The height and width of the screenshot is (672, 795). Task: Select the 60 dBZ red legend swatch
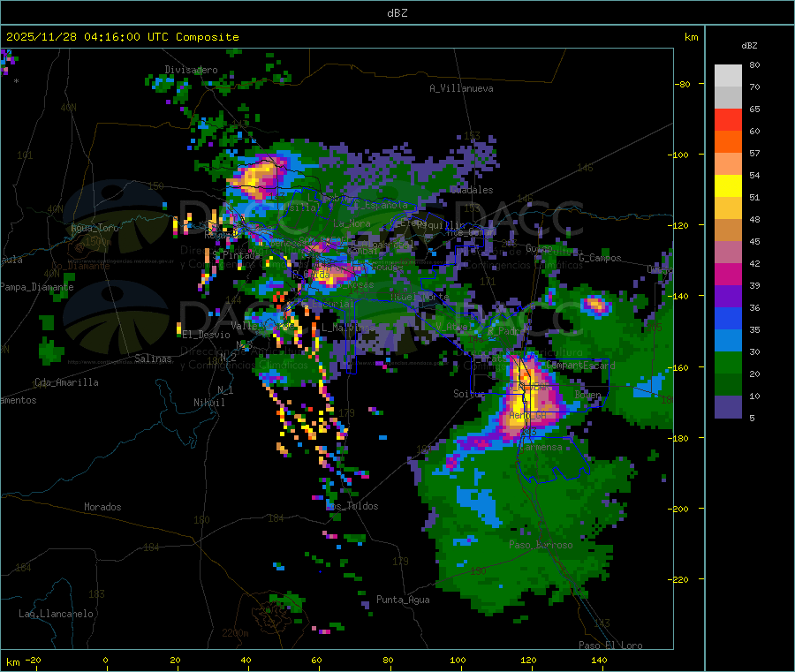click(728, 119)
